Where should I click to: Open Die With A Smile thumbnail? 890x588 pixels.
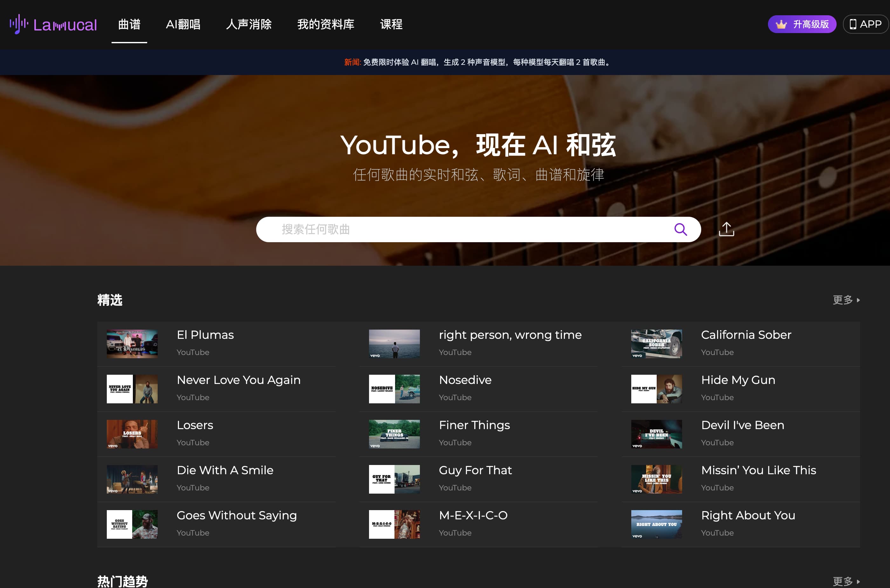[132, 479]
